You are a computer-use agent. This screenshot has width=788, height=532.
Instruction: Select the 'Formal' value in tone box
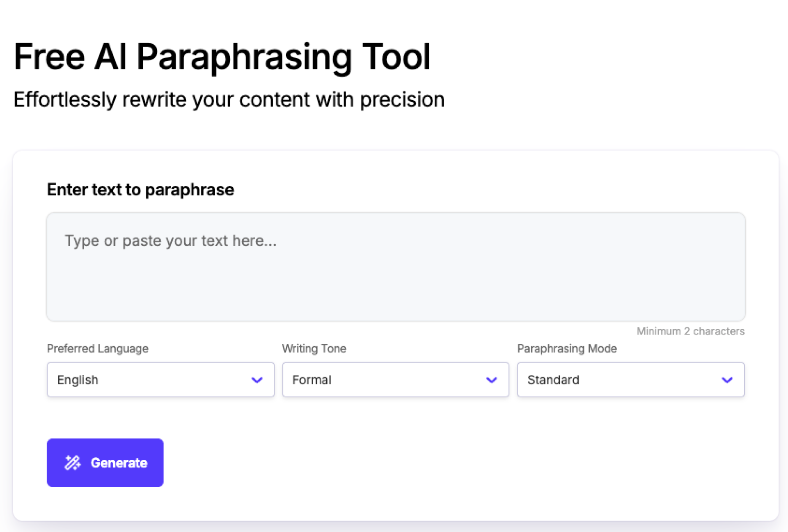pos(312,380)
